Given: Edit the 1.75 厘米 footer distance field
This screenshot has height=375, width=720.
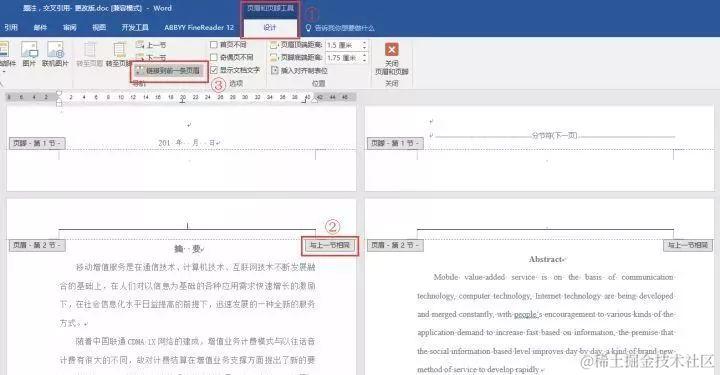Looking at the screenshot, I should click(343, 58).
